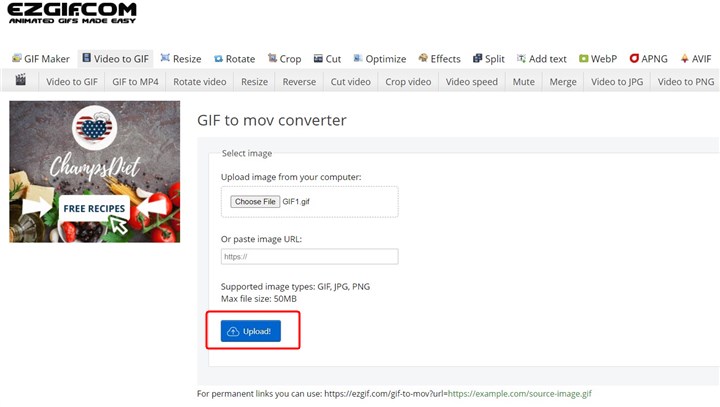Click the GIF to mov converter heading
Screen dimensions: 720x407
tap(272, 120)
